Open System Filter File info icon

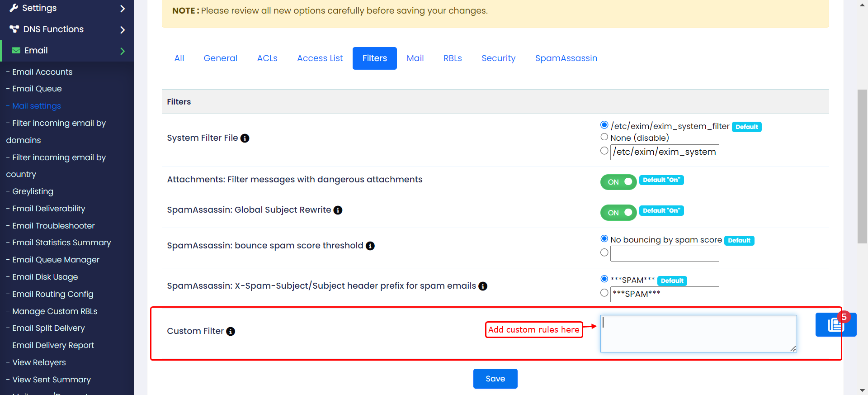pyautogui.click(x=245, y=138)
